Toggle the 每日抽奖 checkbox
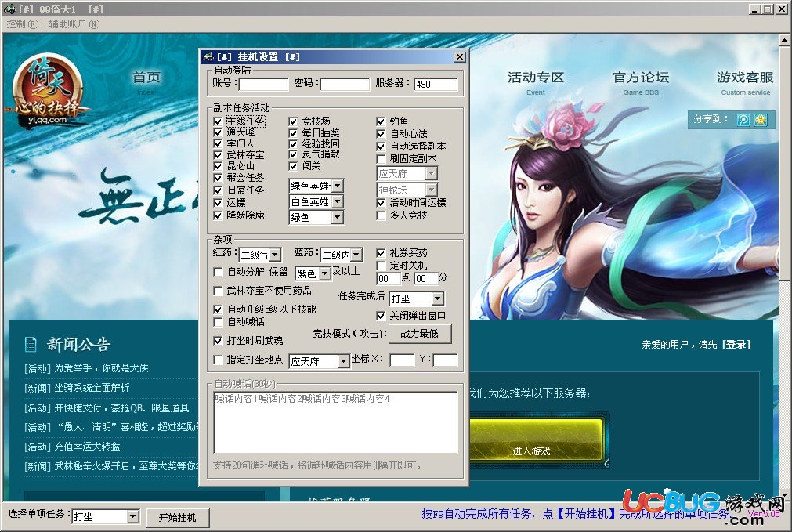This screenshot has height=532, width=792. click(x=293, y=133)
